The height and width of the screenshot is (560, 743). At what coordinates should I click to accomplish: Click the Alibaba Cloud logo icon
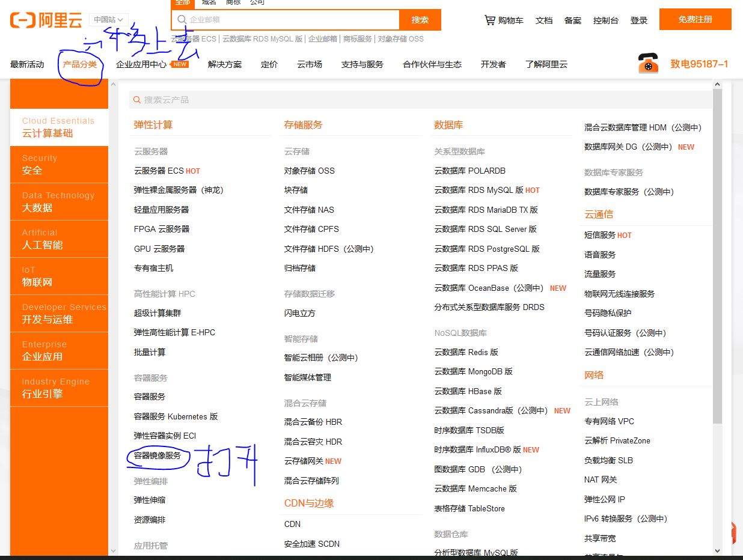[x=22, y=19]
